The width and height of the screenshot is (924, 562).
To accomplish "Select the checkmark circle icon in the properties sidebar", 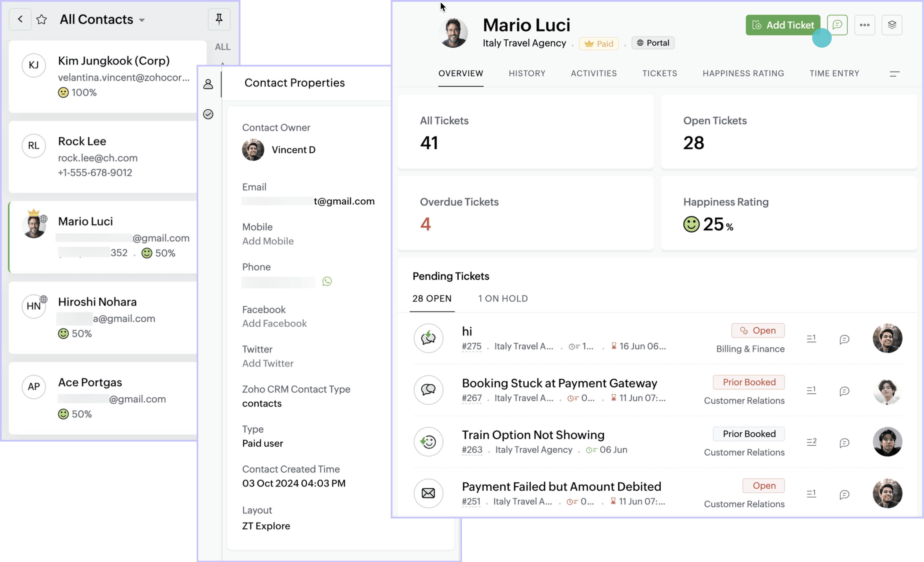I will click(x=208, y=114).
